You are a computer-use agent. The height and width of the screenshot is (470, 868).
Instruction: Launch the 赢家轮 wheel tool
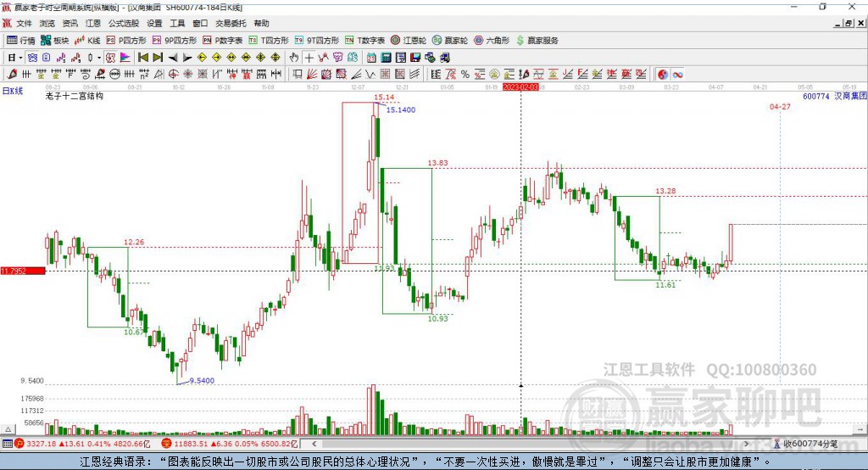click(x=450, y=41)
